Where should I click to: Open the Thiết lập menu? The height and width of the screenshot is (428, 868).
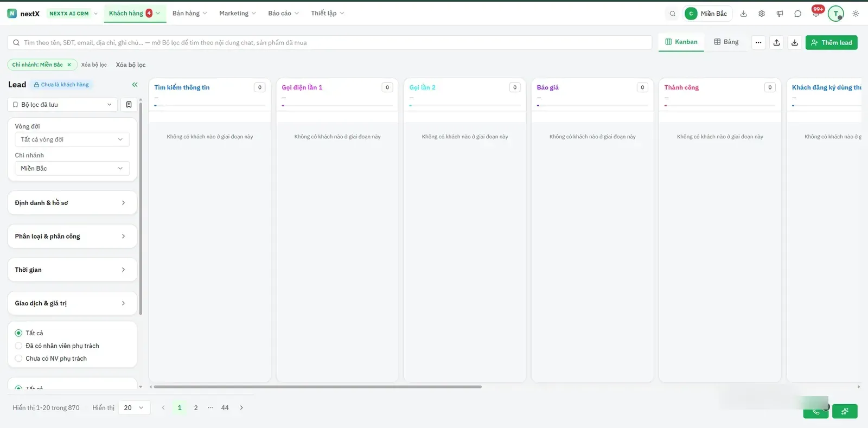point(328,14)
